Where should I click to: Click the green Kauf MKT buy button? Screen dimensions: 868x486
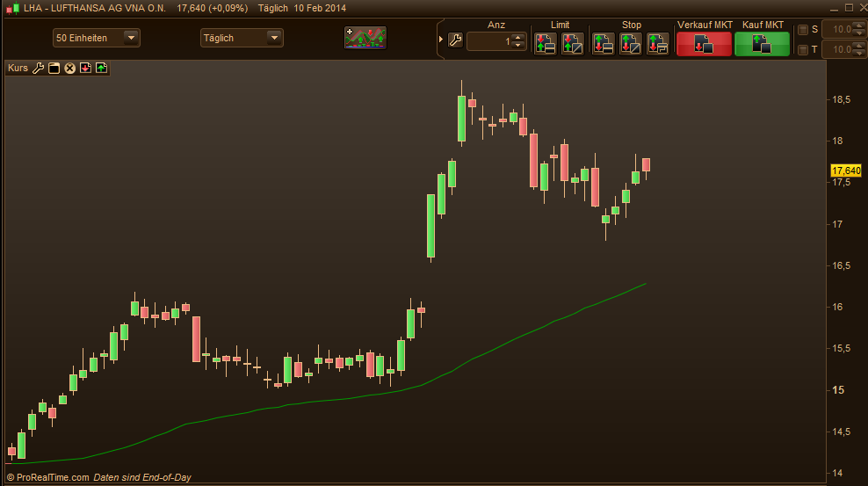(762, 44)
